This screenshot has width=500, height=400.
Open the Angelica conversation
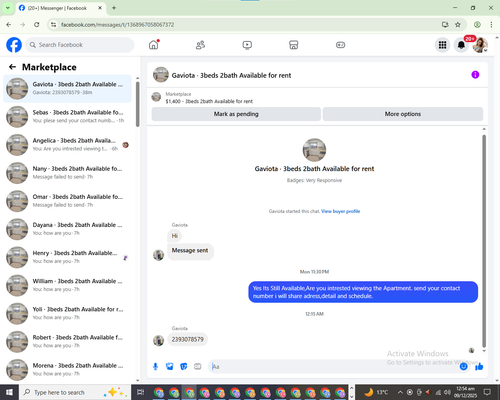point(67,145)
